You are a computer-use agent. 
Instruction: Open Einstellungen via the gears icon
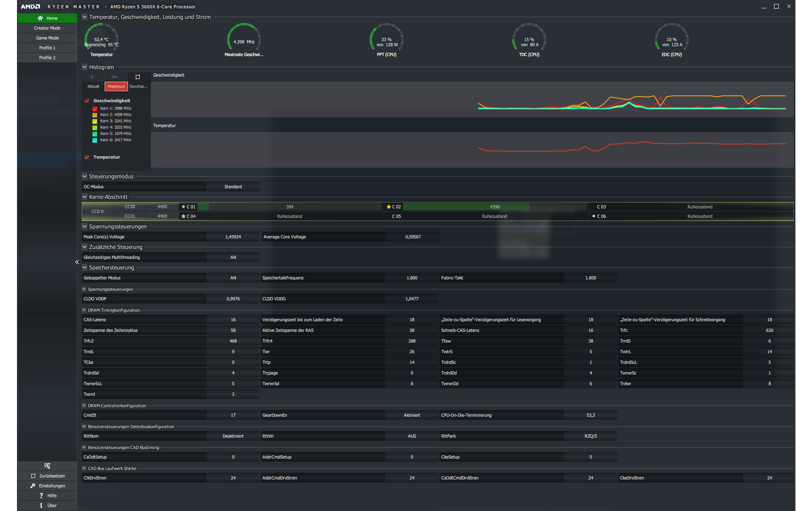33,486
